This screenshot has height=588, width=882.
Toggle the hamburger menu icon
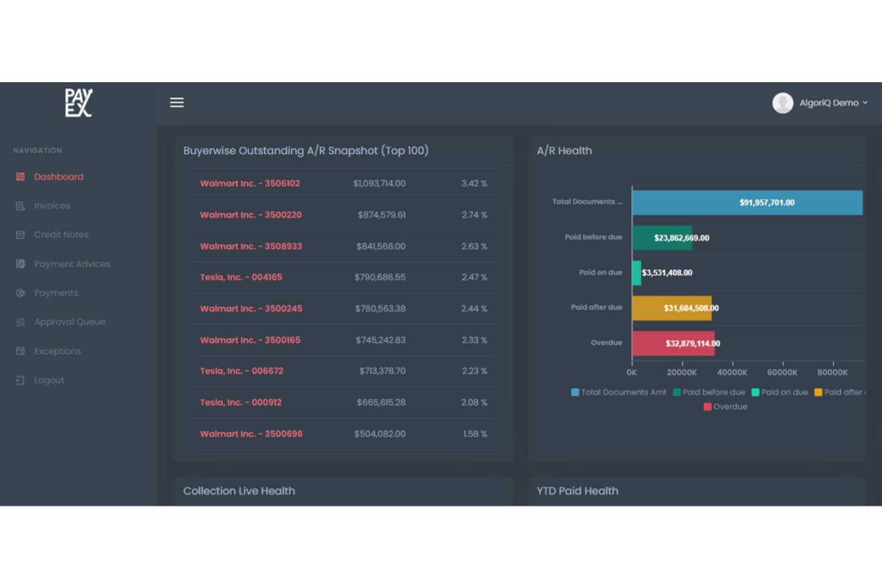pyautogui.click(x=177, y=102)
